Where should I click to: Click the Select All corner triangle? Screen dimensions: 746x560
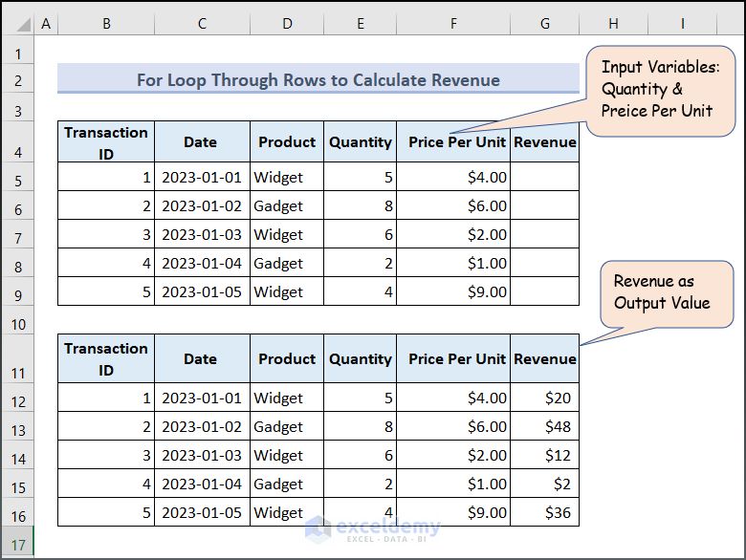click(23, 24)
